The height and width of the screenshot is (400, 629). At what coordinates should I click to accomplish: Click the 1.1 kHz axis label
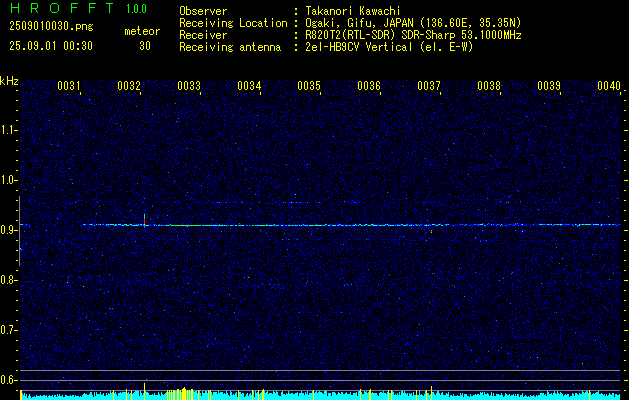(9, 130)
